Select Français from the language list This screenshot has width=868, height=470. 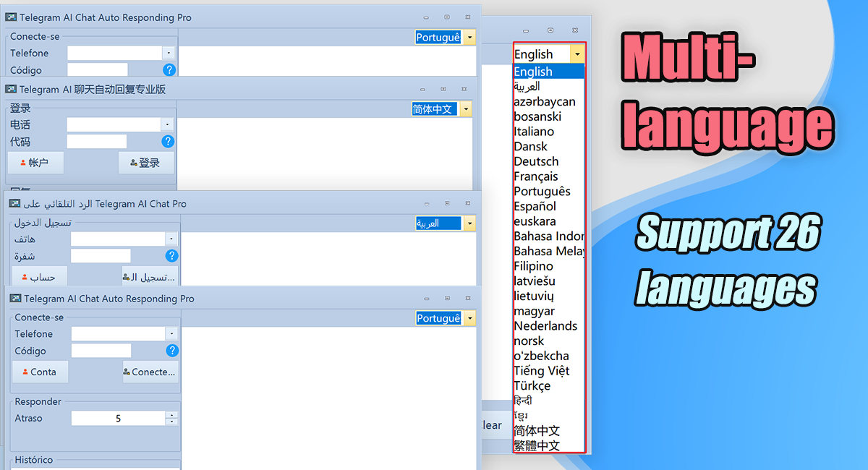click(537, 176)
